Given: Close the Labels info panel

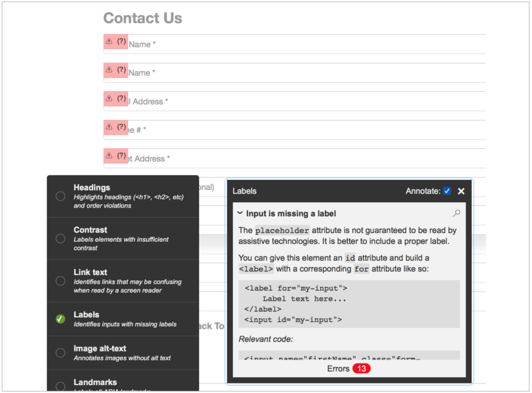Looking at the screenshot, I should [x=461, y=191].
